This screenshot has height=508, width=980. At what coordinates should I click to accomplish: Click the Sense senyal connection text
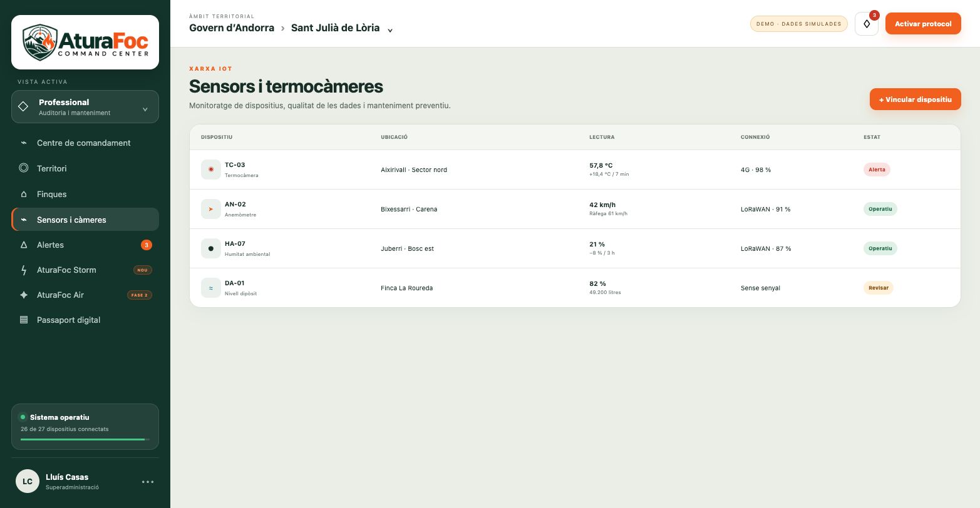point(760,288)
